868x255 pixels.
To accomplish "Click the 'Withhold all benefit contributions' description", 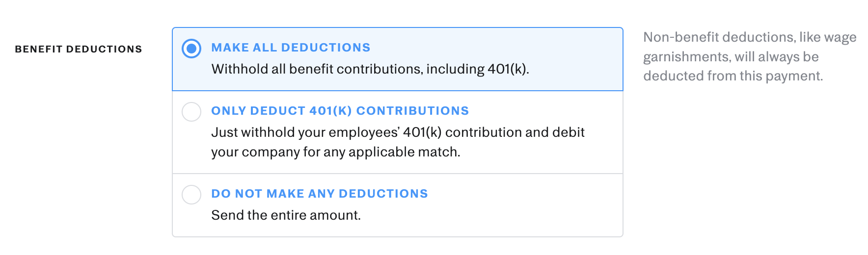I will [370, 69].
